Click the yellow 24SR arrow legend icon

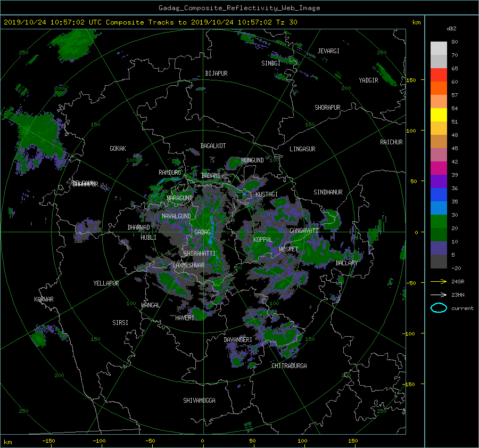click(x=439, y=281)
